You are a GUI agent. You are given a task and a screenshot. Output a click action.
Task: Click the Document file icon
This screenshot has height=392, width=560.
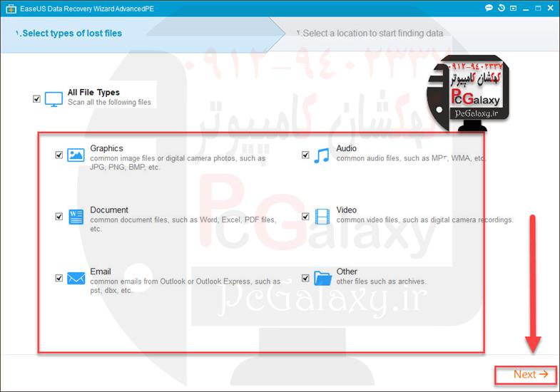pos(76,217)
